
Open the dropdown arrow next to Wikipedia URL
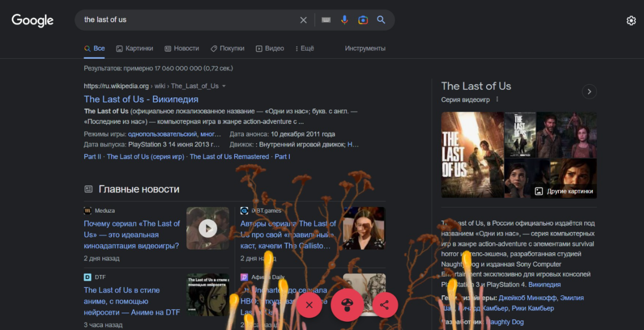[x=224, y=86]
